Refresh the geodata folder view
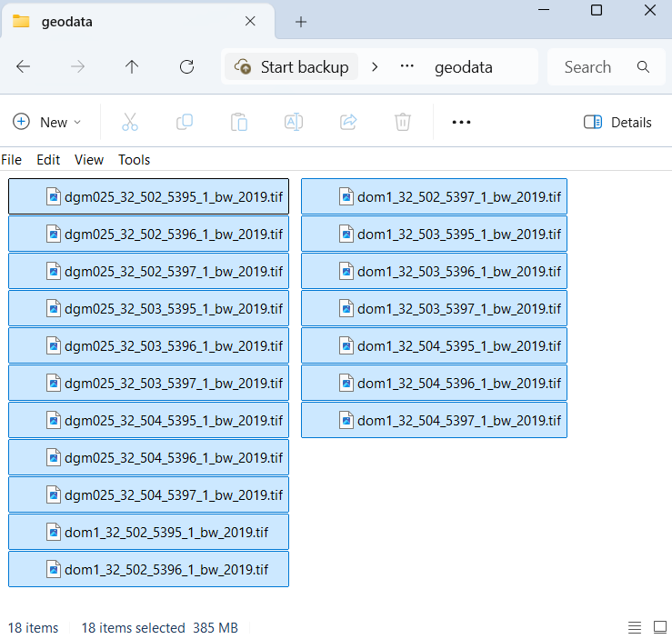Viewport: 672px width, 639px height. point(187,66)
